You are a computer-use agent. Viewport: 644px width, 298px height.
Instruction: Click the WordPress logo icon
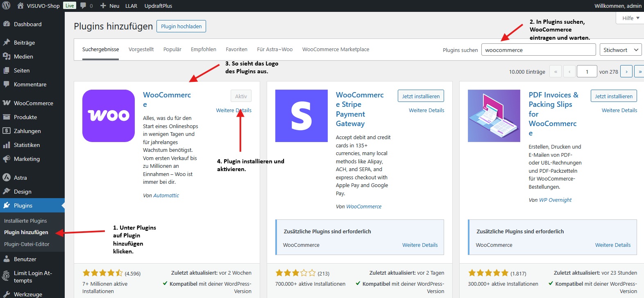6,6
